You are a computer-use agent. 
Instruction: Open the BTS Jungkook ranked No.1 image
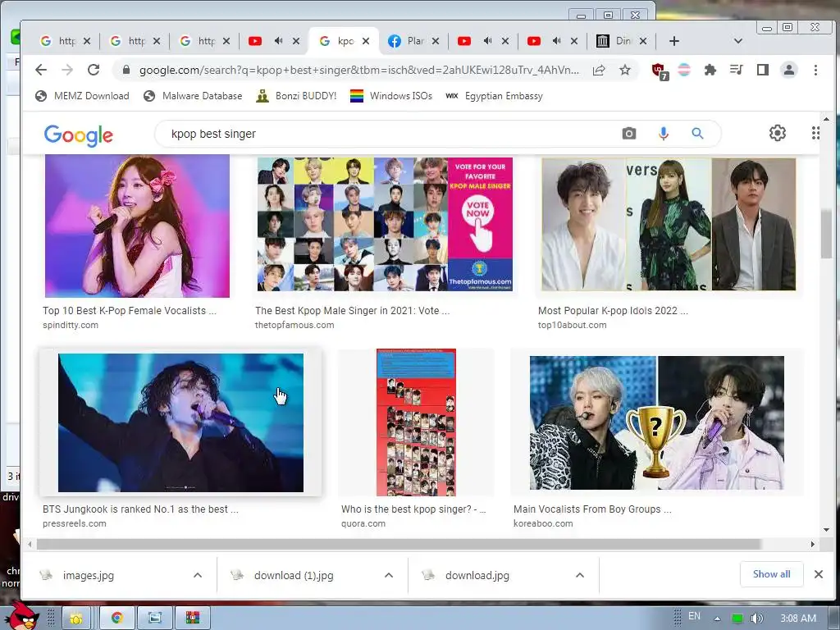click(x=180, y=422)
